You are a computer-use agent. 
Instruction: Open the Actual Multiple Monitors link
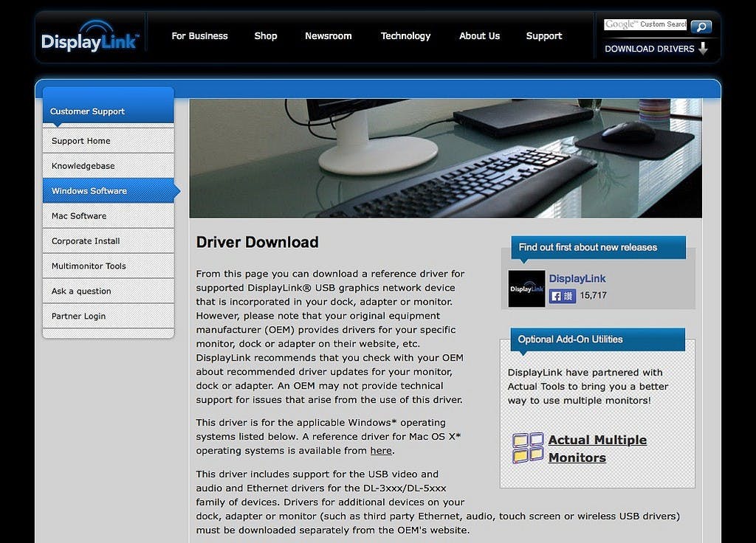point(597,449)
